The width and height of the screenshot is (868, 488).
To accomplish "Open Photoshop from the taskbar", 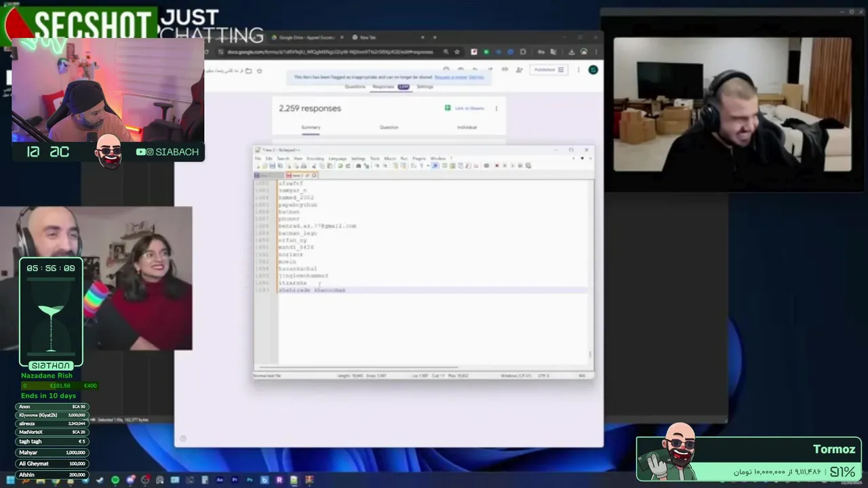I will (250, 480).
